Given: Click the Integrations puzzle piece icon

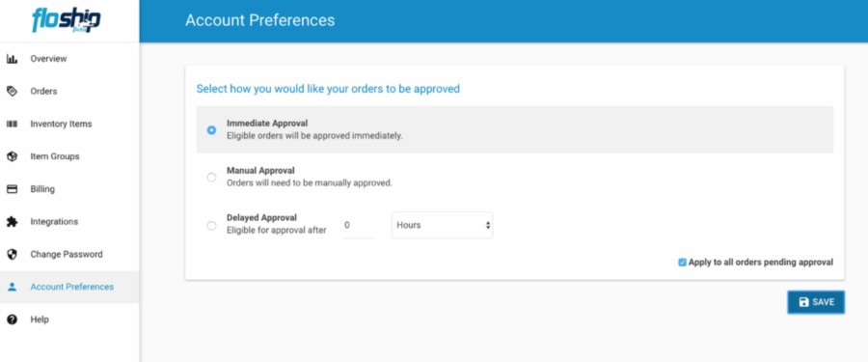Looking at the screenshot, I should tap(12, 222).
